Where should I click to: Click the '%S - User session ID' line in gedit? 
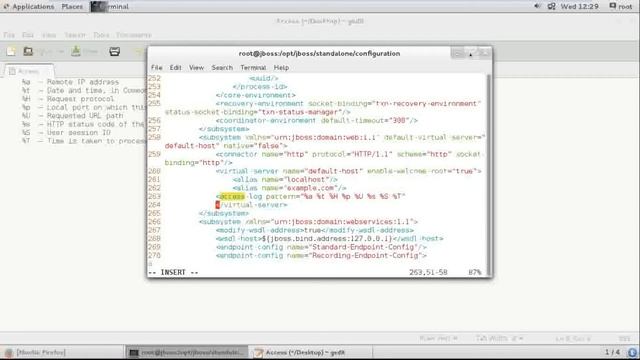pos(66,132)
